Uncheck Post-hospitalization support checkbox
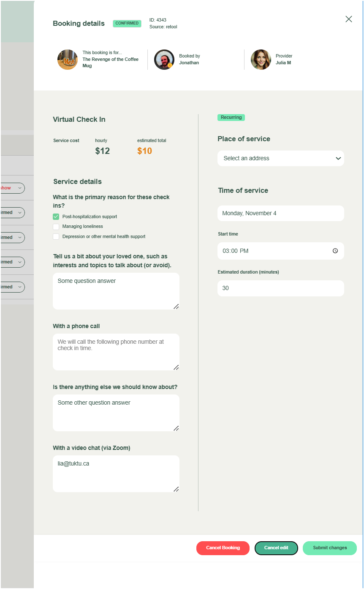The height and width of the screenshot is (589, 364). coord(56,216)
